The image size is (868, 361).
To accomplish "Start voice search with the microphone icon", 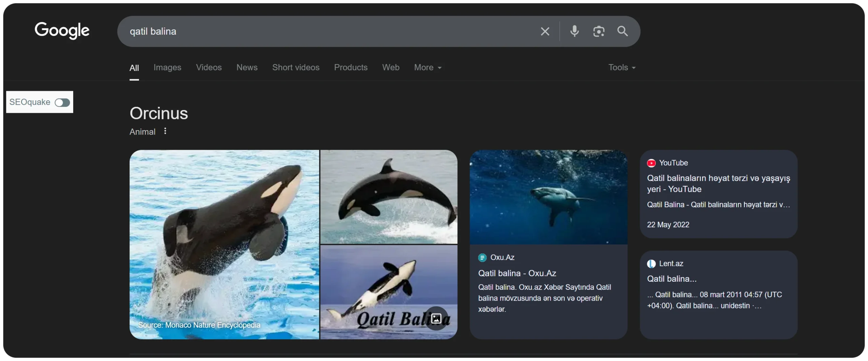I will click(574, 32).
